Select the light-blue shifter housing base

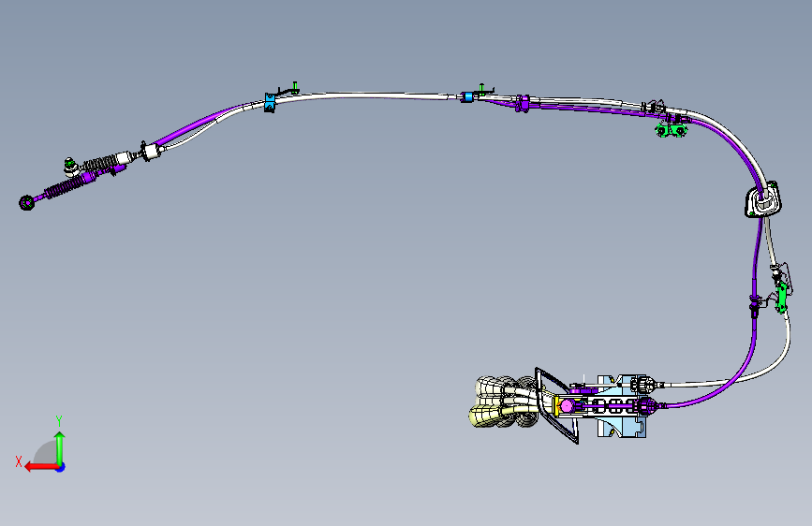[x=622, y=406]
